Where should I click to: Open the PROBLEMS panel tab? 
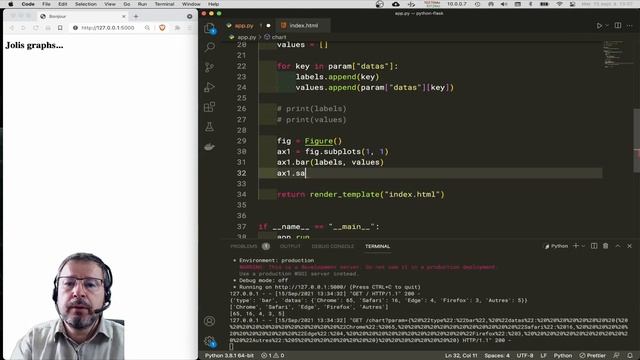point(244,246)
